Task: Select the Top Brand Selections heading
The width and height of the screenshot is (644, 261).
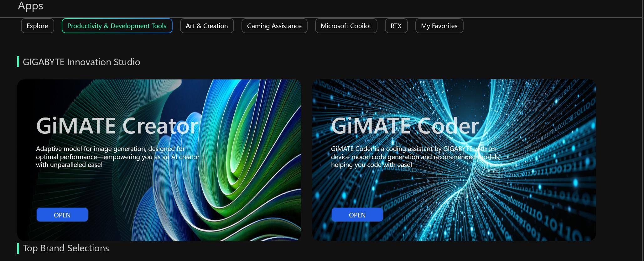Action: [66, 248]
